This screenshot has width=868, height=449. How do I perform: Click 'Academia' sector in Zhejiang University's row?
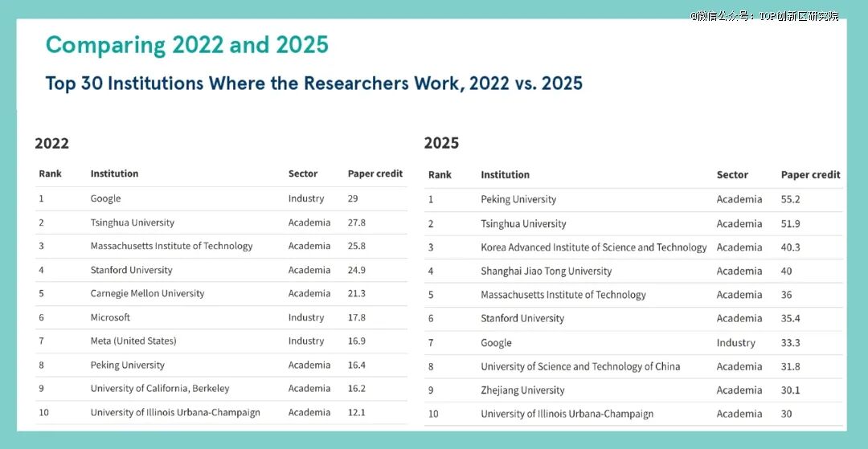(x=739, y=390)
